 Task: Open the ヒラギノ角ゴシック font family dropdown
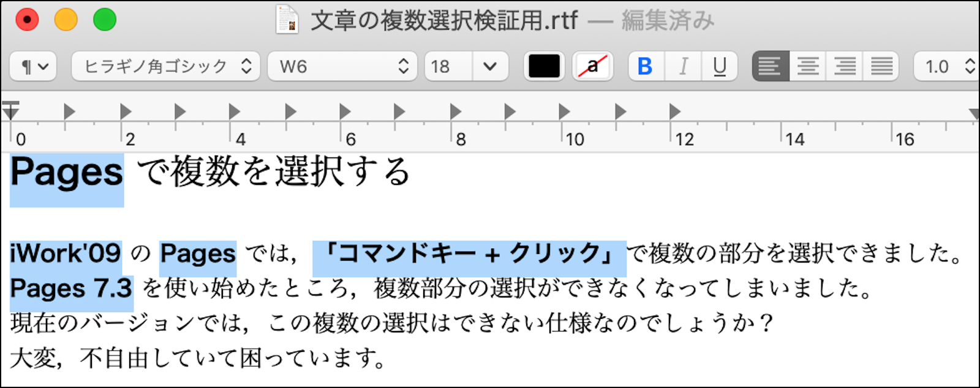(x=166, y=66)
